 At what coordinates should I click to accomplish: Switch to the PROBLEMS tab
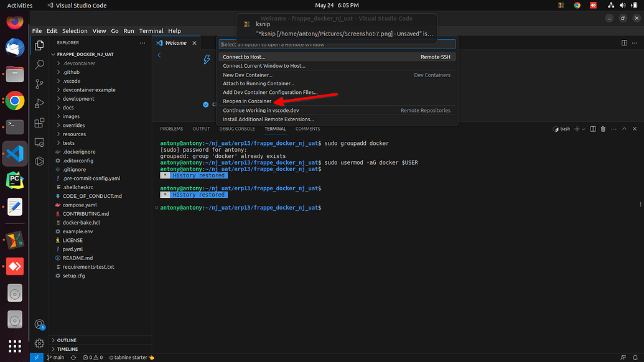click(171, 129)
